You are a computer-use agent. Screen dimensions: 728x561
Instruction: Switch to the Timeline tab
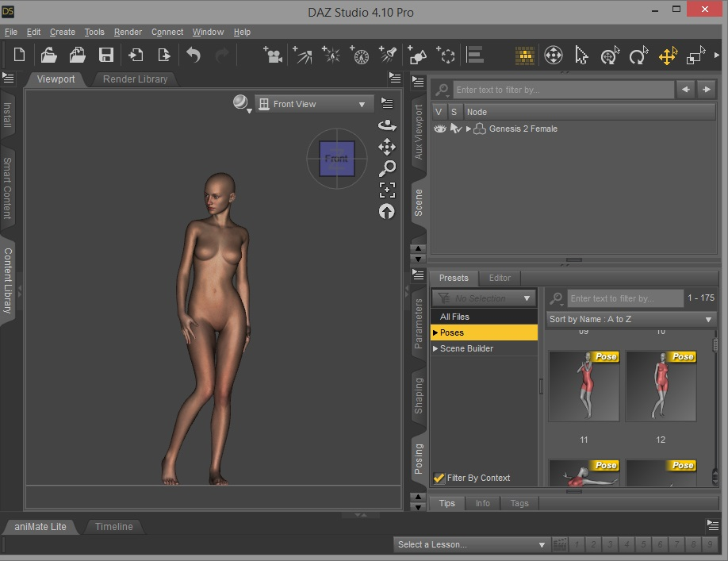coord(113,527)
